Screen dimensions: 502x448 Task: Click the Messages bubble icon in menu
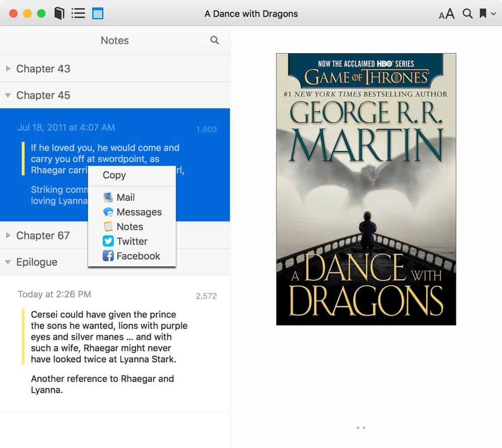(108, 212)
